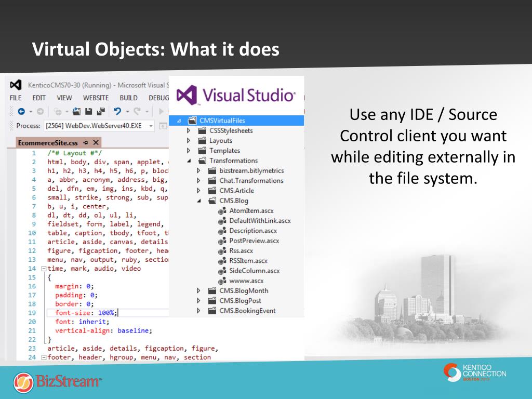Click the Start Debugging play icon
Viewport: 532px width, 399px height.
[x=162, y=111]
